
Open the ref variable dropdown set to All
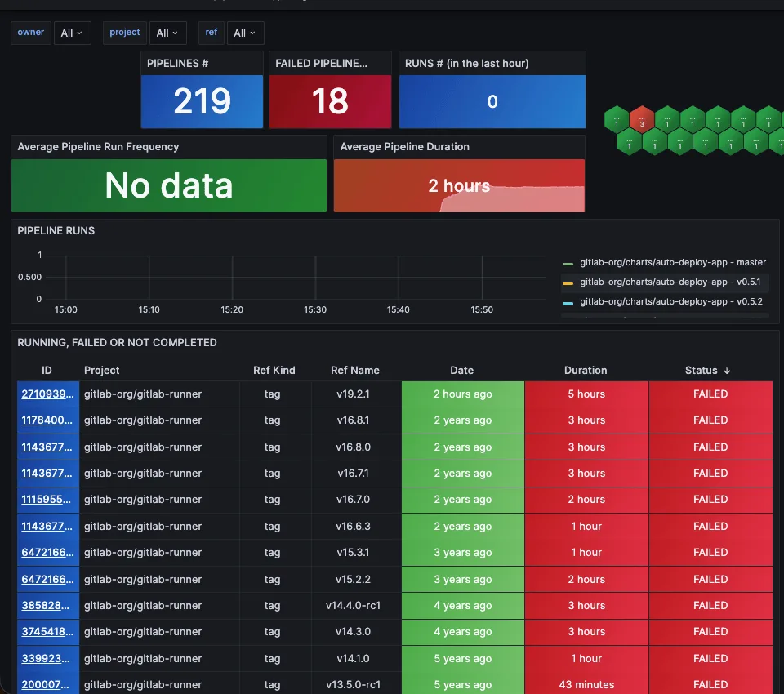coord(245,33)
